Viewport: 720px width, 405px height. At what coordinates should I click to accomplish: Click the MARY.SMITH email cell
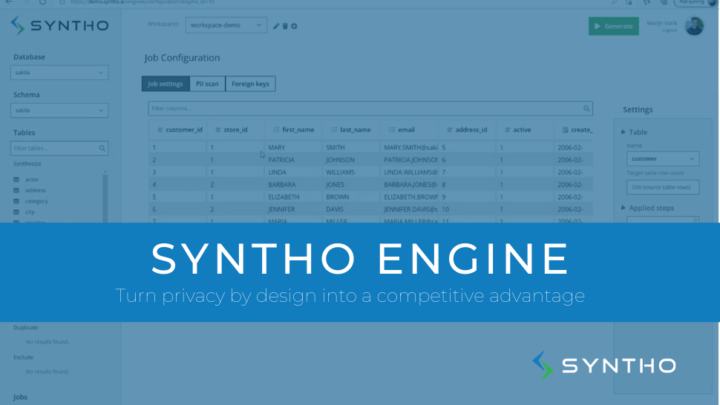coord(411,147)
